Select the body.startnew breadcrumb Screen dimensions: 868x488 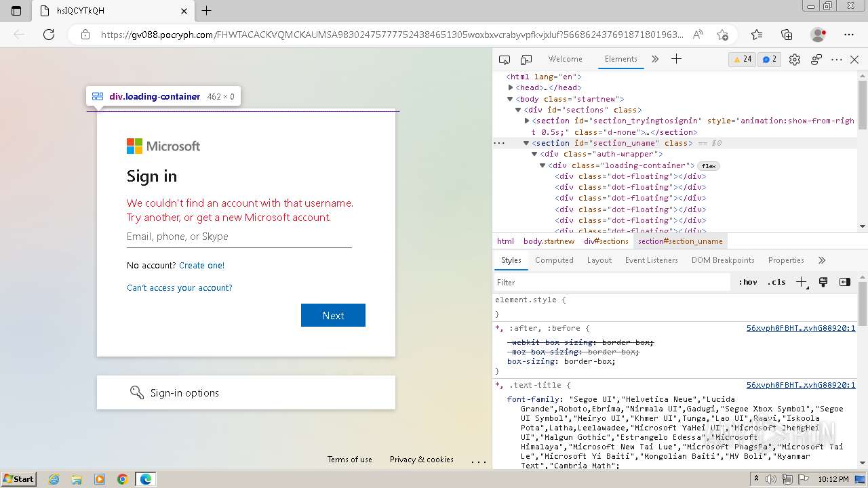(x=549, y=241)
